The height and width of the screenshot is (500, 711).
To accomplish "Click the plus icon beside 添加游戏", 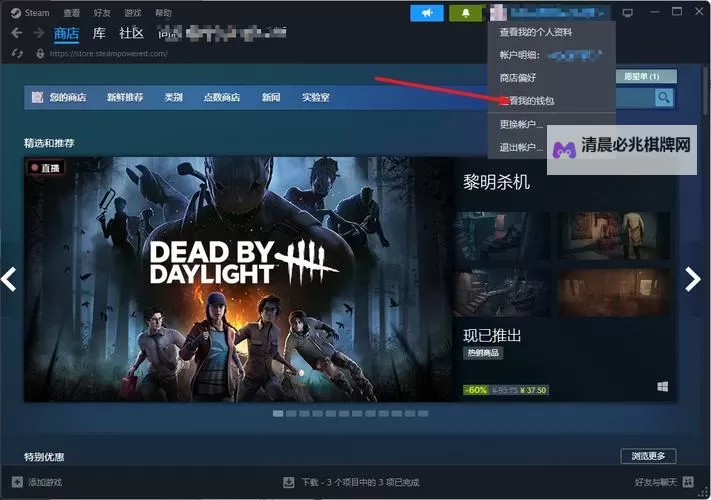I will [17, 482].
